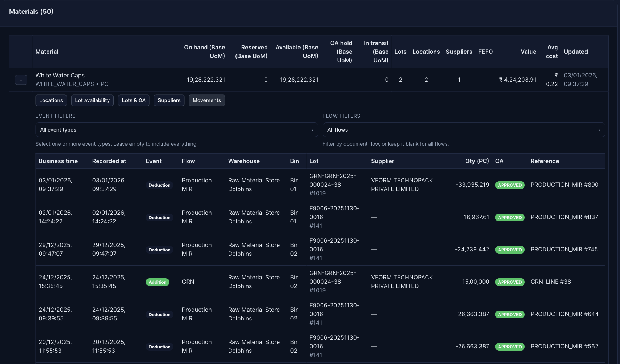Select the Suppliers tab
Viewport: 620px width, 364px height.
169,100
